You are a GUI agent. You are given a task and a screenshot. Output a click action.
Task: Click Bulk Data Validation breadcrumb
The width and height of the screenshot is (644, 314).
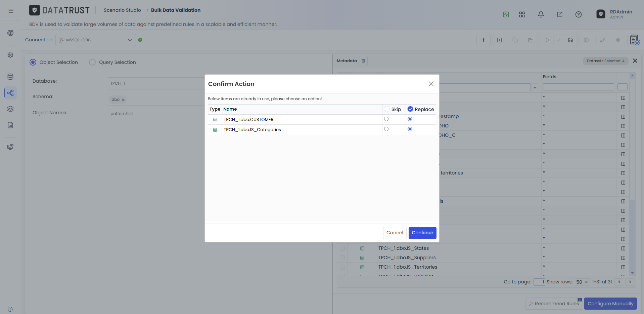[x=176, y=10]
